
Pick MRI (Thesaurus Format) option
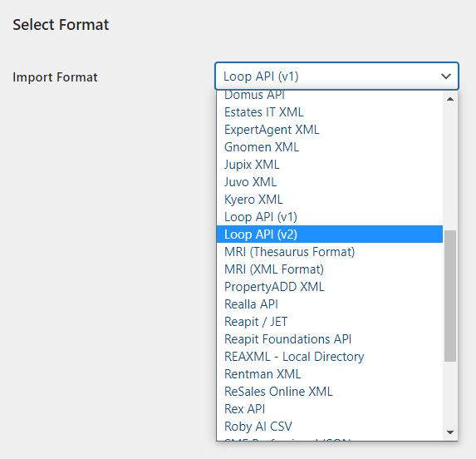[330, 252]
